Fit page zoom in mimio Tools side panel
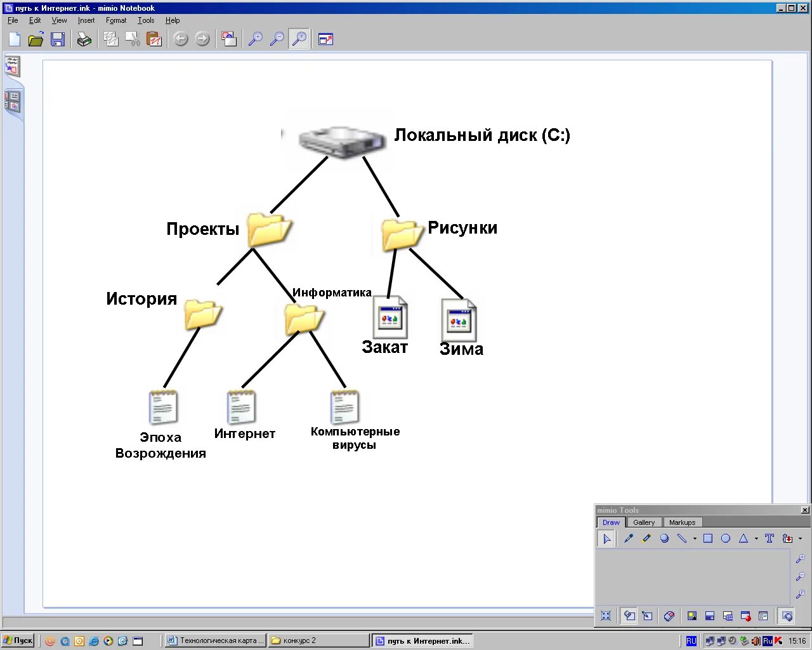 (801, 595)
